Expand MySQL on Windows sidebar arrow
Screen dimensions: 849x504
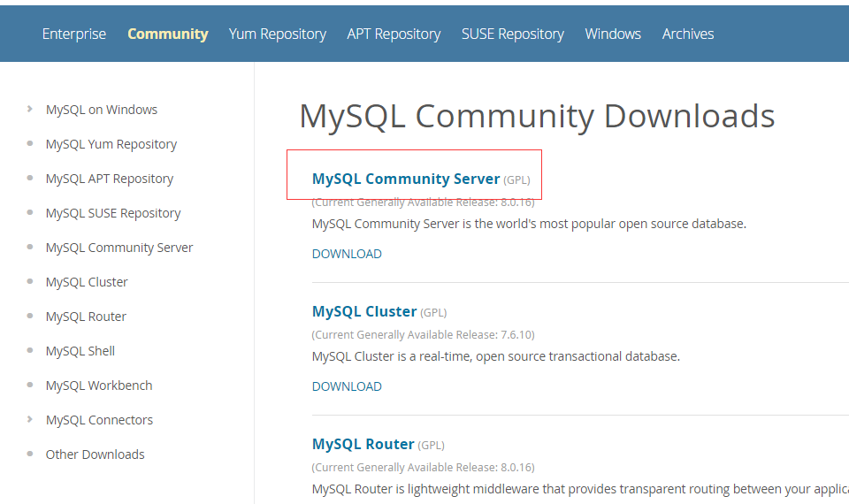(x=29, y=109)
